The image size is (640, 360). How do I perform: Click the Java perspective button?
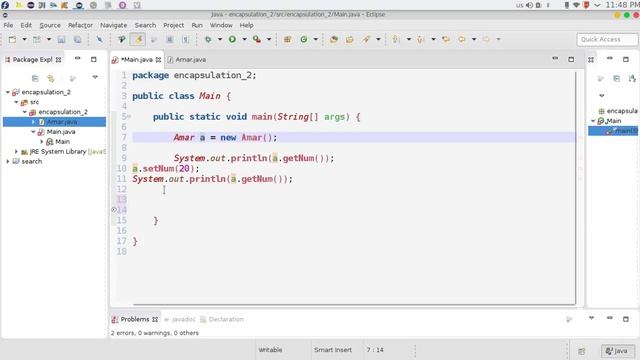pos(617,351)
